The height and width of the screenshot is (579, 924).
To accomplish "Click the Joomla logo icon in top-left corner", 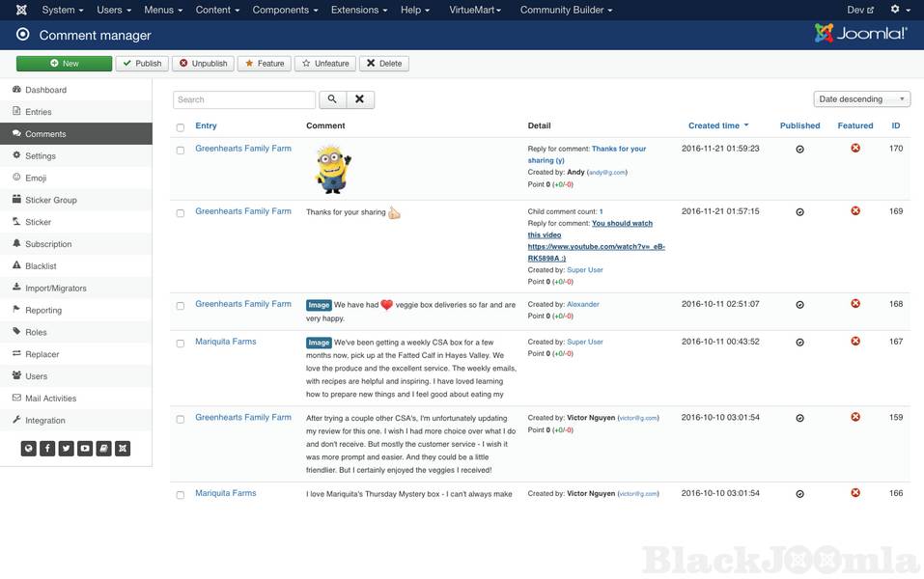I will tap(21, 10).
